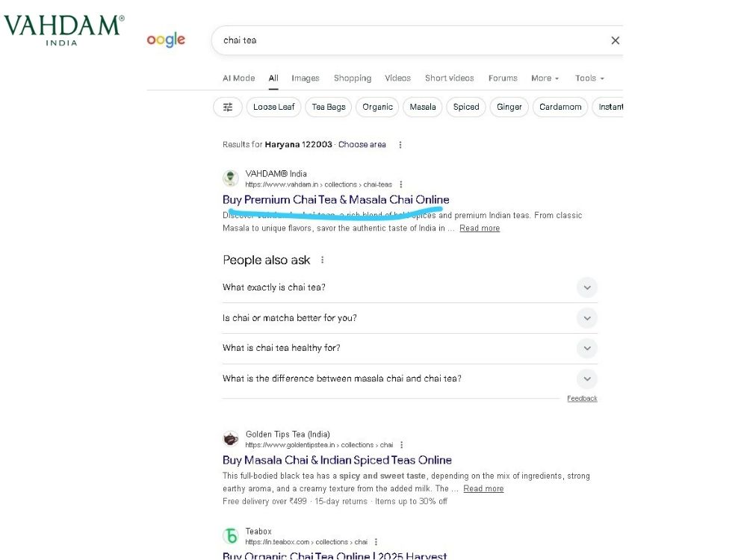747x560 pixels.
Task: Expand "Is chai or matcha better" question
Action: pos(587,318)
